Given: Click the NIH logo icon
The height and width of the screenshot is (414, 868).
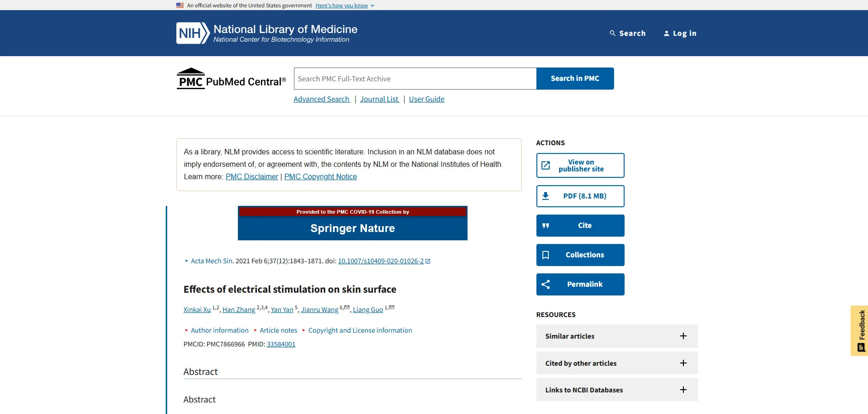Looking at the screenshot, I should coord(193,33).
